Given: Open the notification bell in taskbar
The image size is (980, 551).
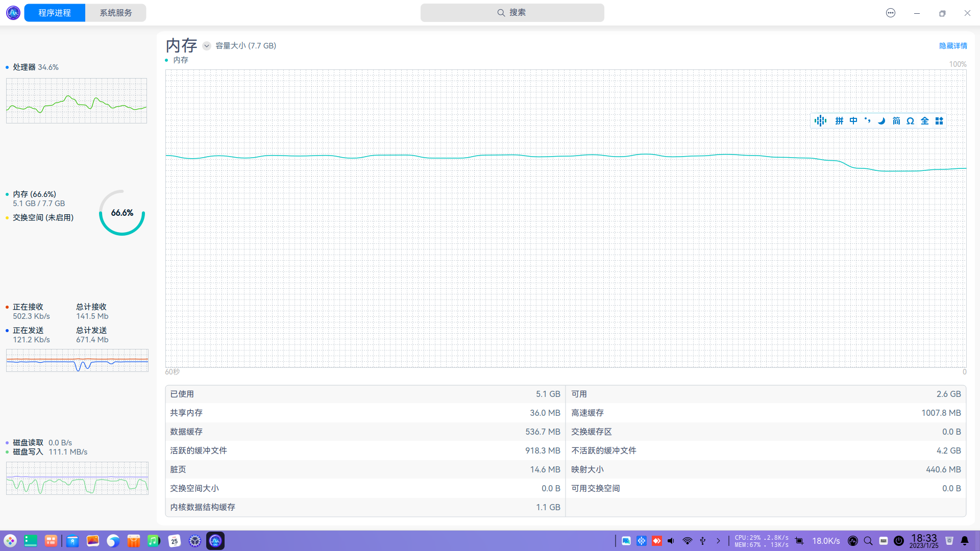Looking at the screenshot, I should tap(965, 541).
